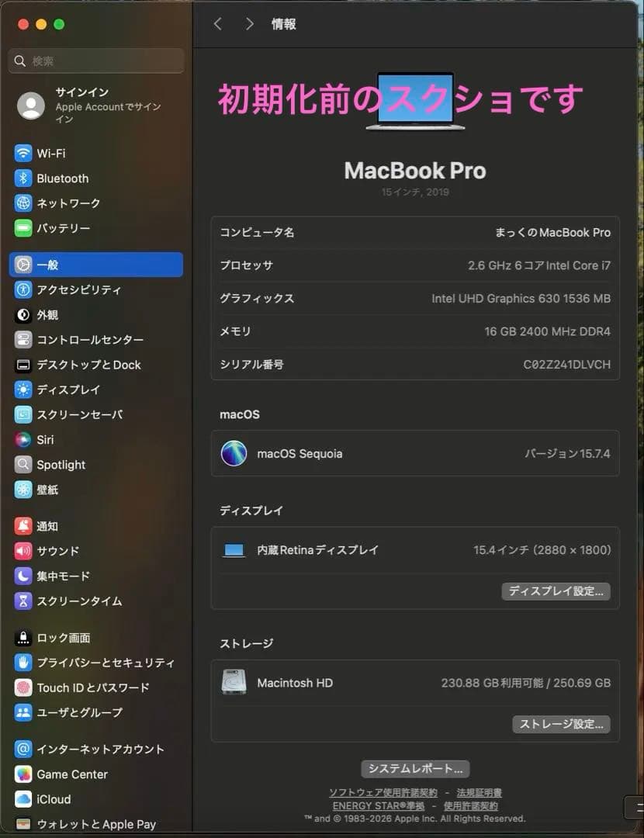Select the バッテリー battery icon
Viewport: 644px width, 838px height.
pyautogui.click(x=23, y=228)
